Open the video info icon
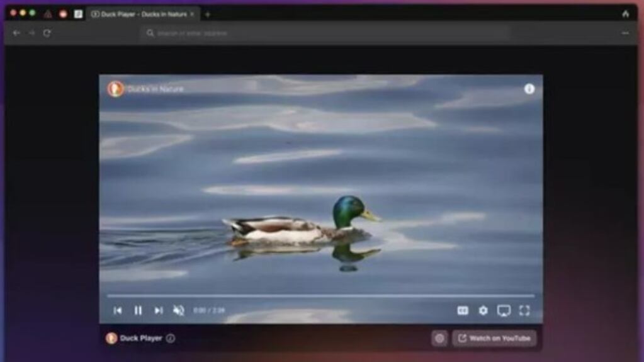 coord(529,89)
